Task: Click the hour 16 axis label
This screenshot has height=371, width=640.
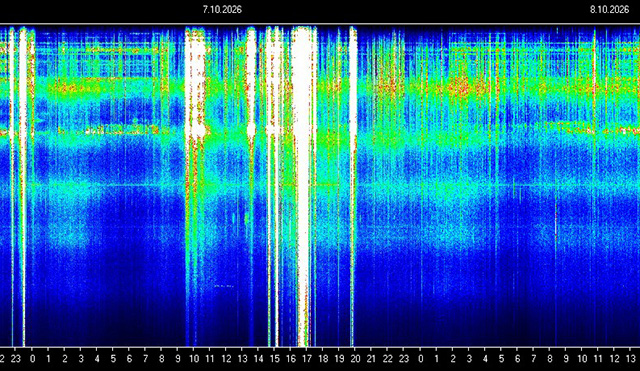Action: tap(291, 359)
